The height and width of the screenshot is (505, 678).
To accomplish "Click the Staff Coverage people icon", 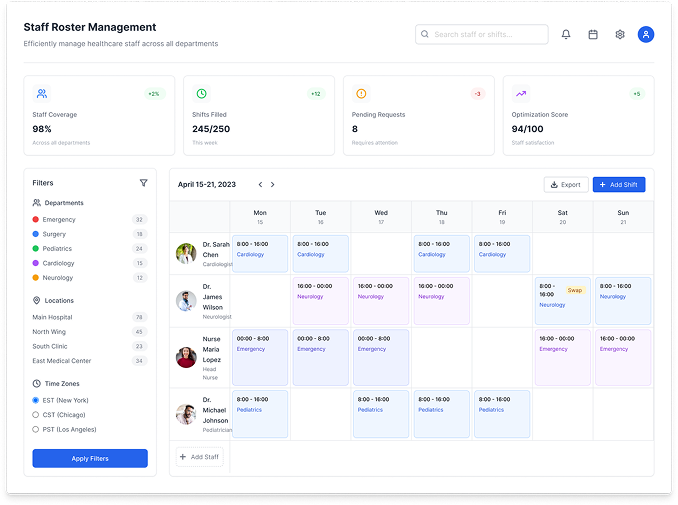I will pos(42,94).
